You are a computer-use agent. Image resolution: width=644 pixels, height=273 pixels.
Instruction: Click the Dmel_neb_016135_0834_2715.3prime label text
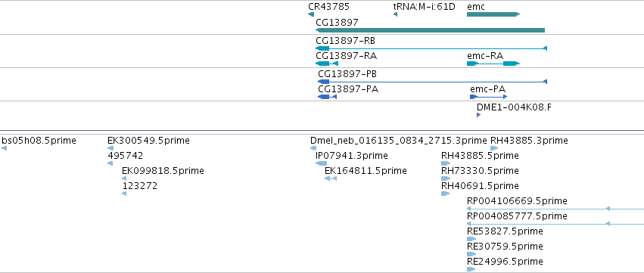399,141
